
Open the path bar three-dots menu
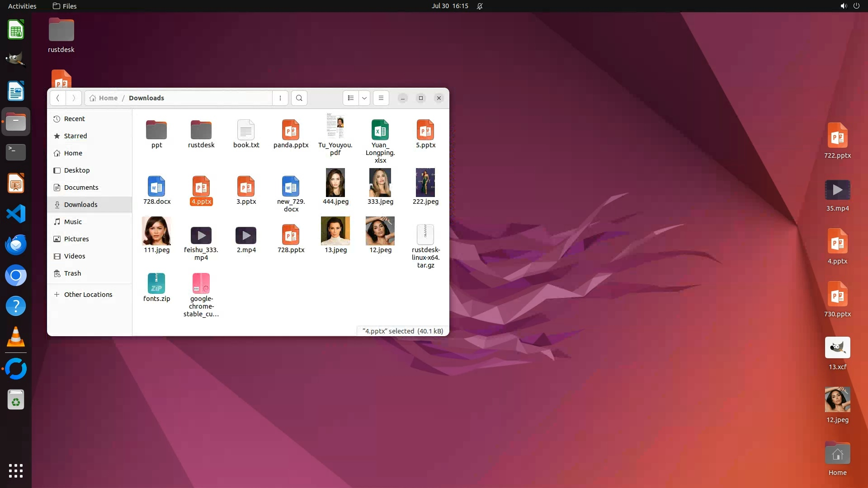click(280, 98)
